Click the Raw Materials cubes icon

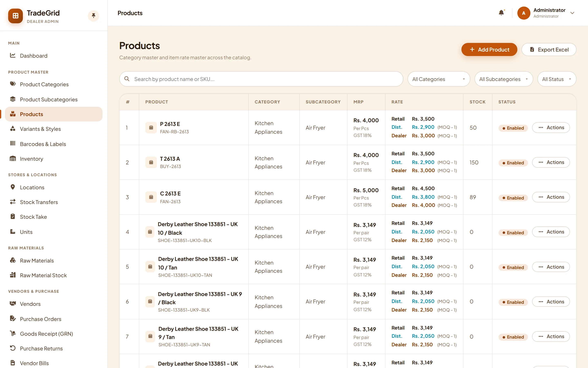(x=13, y=260)
